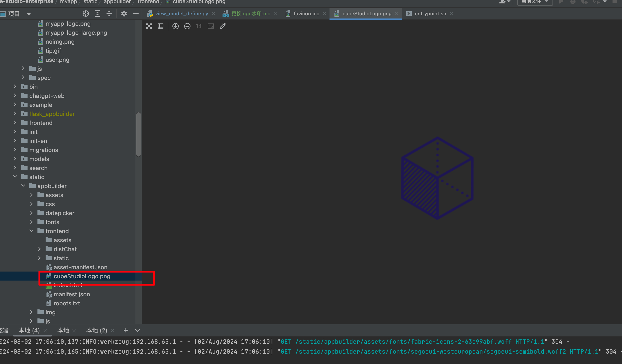Click the favicon.ico tab item
622x364 pixels.
(306, 14)
